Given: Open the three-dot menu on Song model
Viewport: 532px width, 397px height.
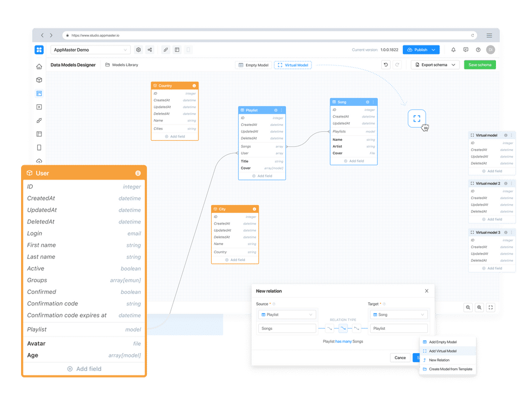Looking at the screenshot, I should click(x=373, y=102).
